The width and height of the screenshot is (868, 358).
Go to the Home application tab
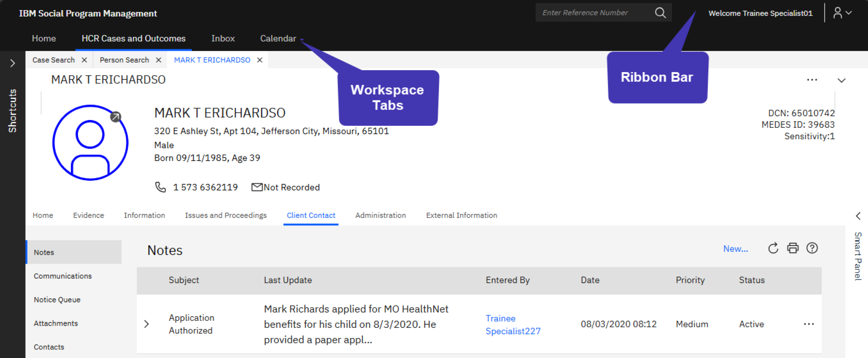click(x=44, y=38)
